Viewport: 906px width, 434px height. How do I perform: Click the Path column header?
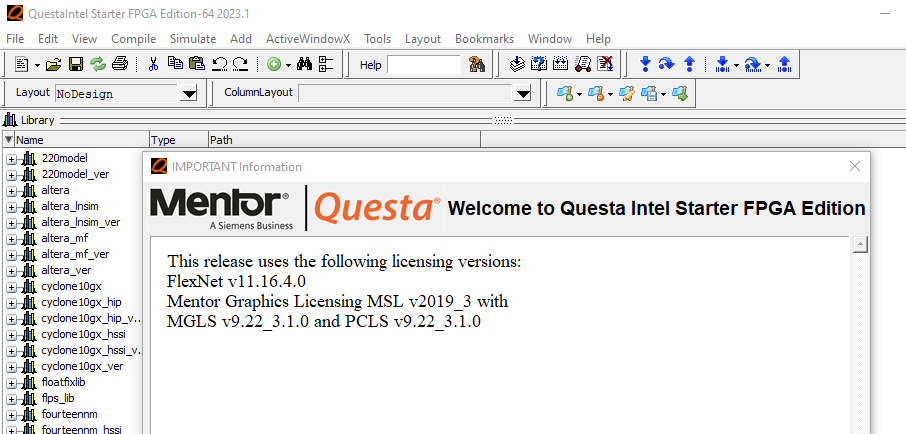[344, 139]
